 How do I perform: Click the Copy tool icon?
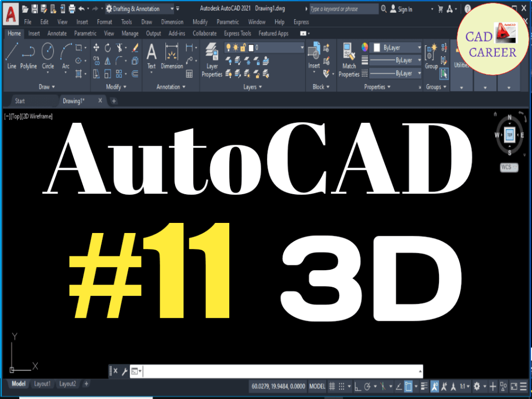(x=96, y=61)
